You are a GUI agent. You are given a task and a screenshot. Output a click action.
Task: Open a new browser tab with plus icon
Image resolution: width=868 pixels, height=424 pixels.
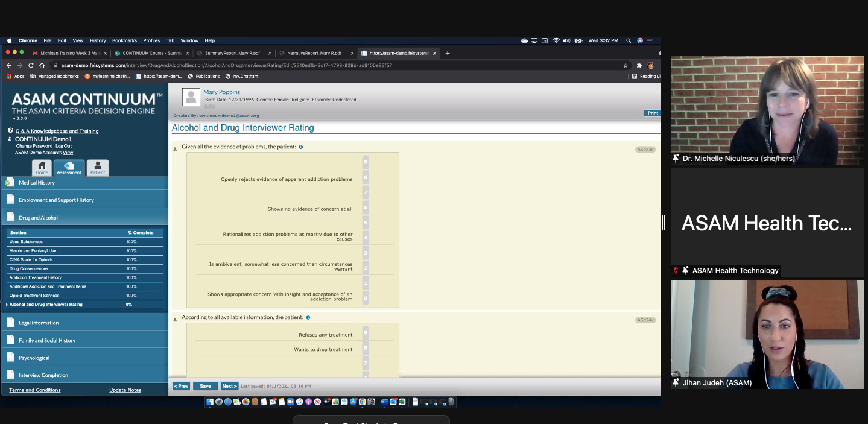point(448,53)
